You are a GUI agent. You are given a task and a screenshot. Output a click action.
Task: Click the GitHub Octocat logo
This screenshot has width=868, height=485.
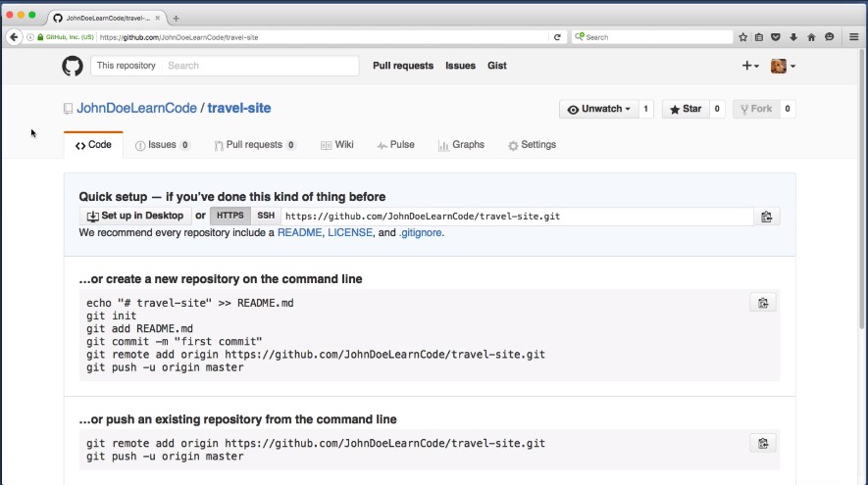pyautogui.click(x=73, y=66)
